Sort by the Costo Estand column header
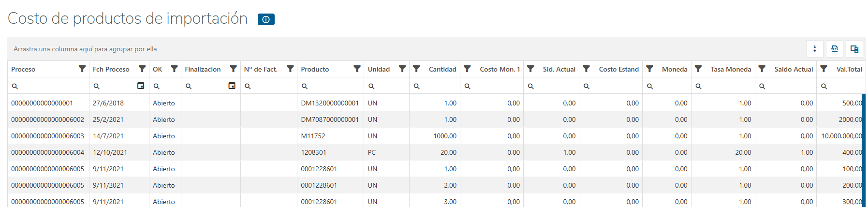The height and width of the screenshot is (207, 868). click(618, 69)
